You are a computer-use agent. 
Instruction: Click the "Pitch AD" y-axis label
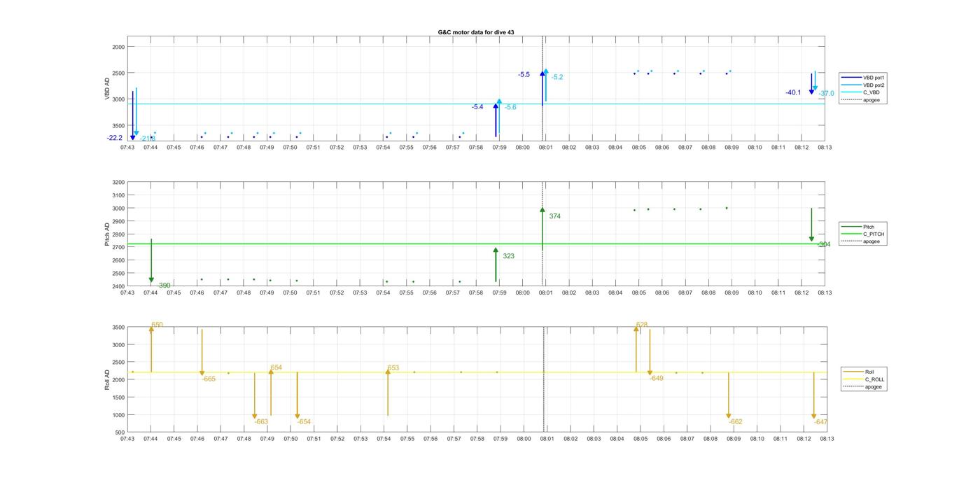[x=107, y=234]
